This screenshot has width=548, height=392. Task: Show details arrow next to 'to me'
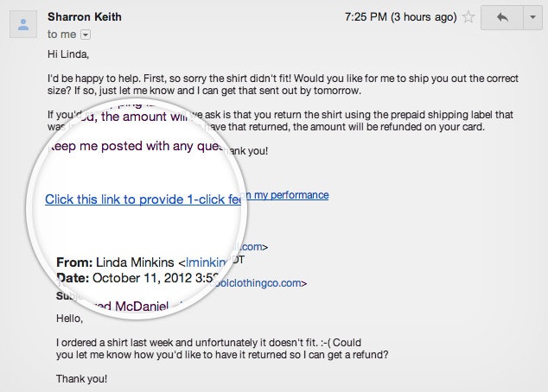pyautogui.click(x=86, y=35)
